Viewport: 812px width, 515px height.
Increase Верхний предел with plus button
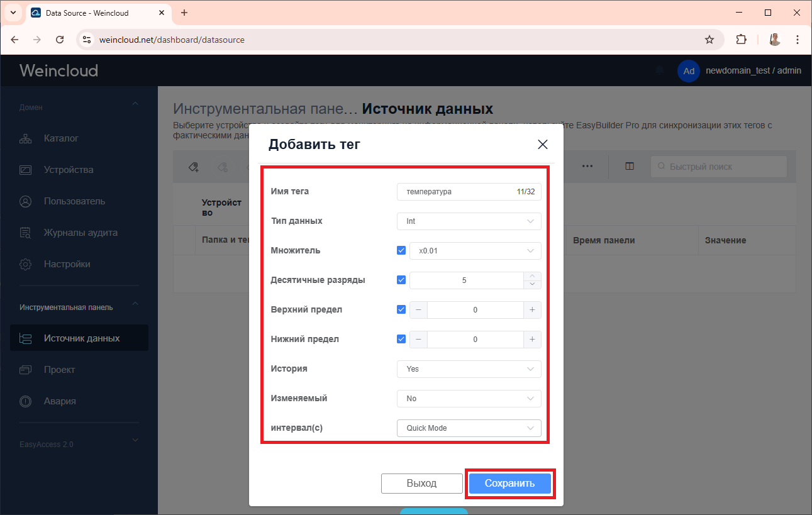[x=532, y=309]
